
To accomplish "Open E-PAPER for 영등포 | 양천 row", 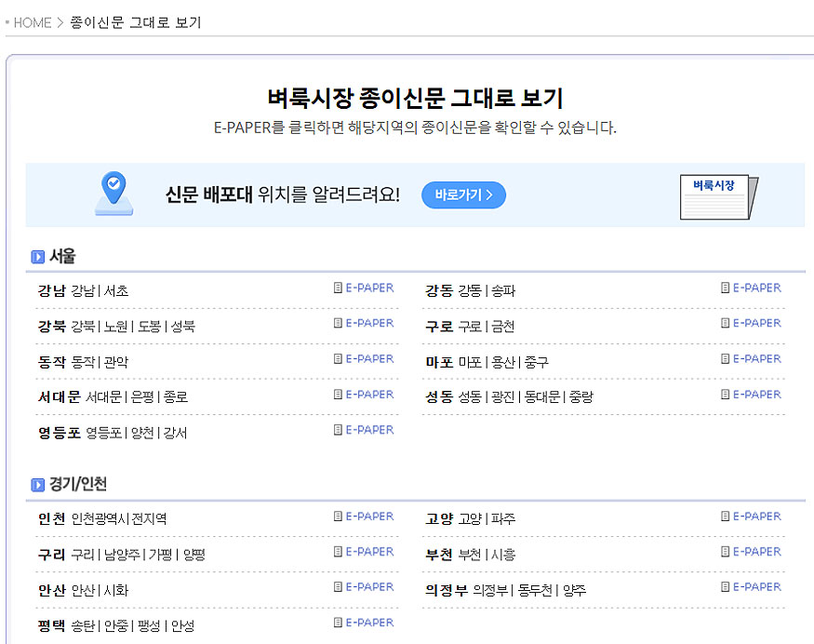I will click(x=364, y=430).
